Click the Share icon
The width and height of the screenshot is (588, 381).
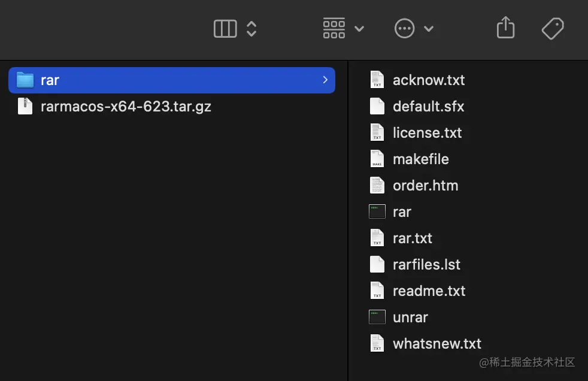[506, 28]
